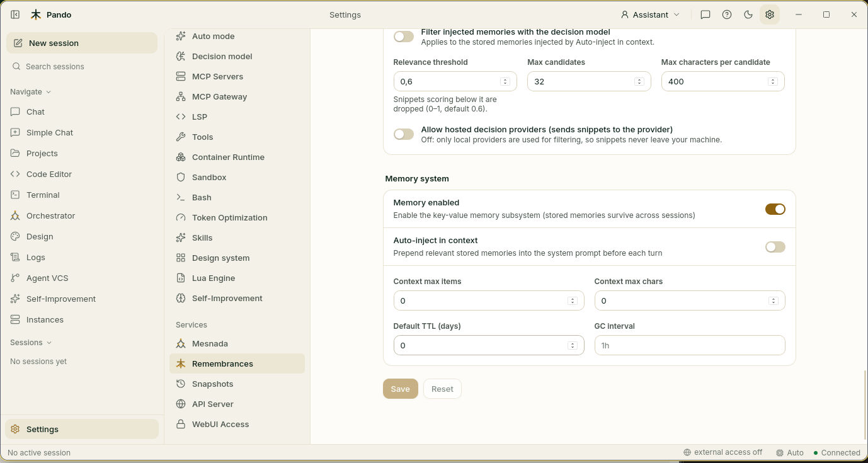This screenshot has height=463, width=868.
Task: Open MCP Gateway settings
Action: pos(237,96)
